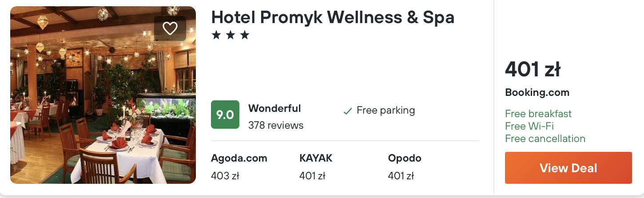The image size is (644, 198).
Task: Click the View Deal button
Action: click(x=568, y=168)
